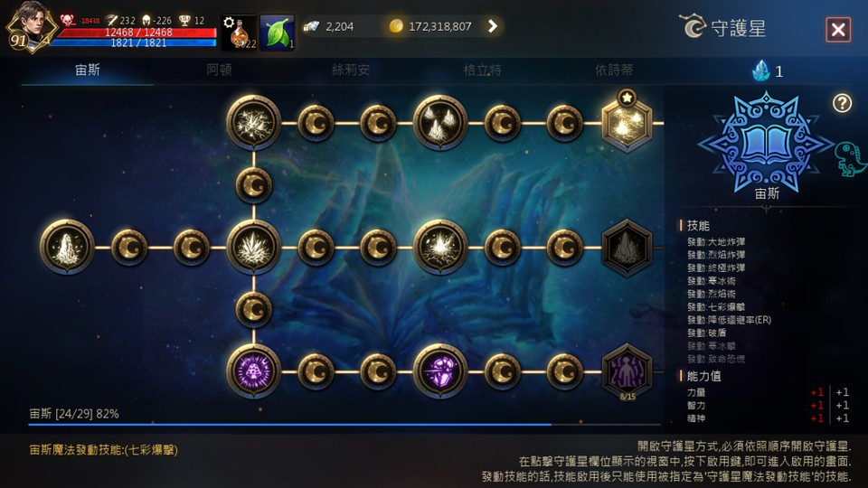Select the starred golden hexagon skill node

627,123
